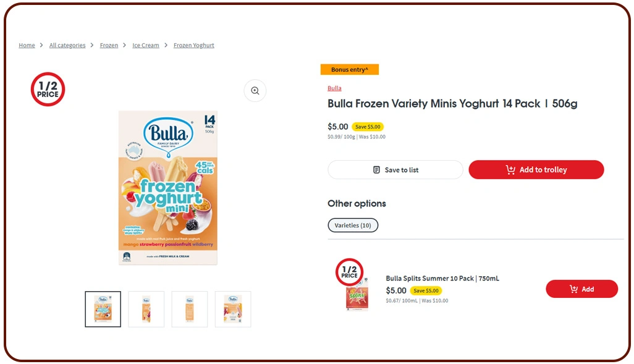Viewport: 634px width, 364px height.
Task: Save the product to list
Action: pos(395,170)
